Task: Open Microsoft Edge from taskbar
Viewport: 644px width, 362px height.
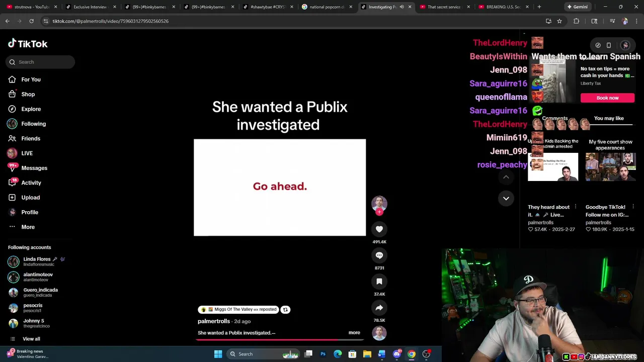Action: coord(338,354)
